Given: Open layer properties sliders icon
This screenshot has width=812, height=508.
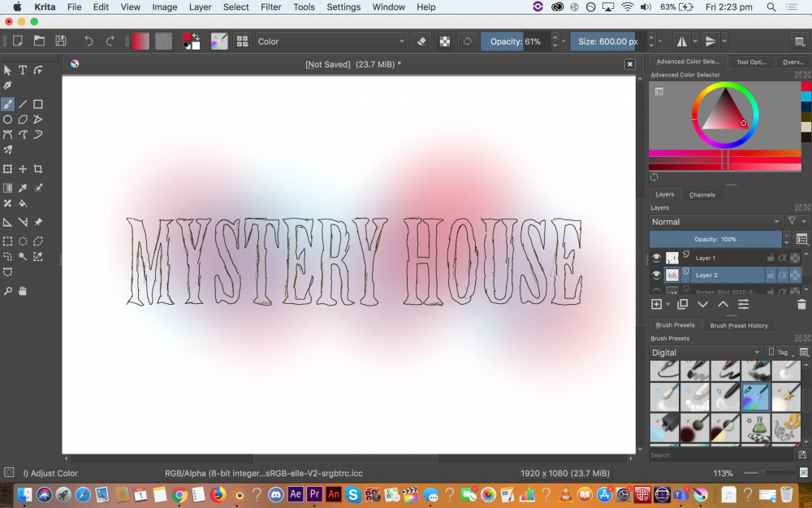Looking at the screenshot, I should click(x=743, y=305).
